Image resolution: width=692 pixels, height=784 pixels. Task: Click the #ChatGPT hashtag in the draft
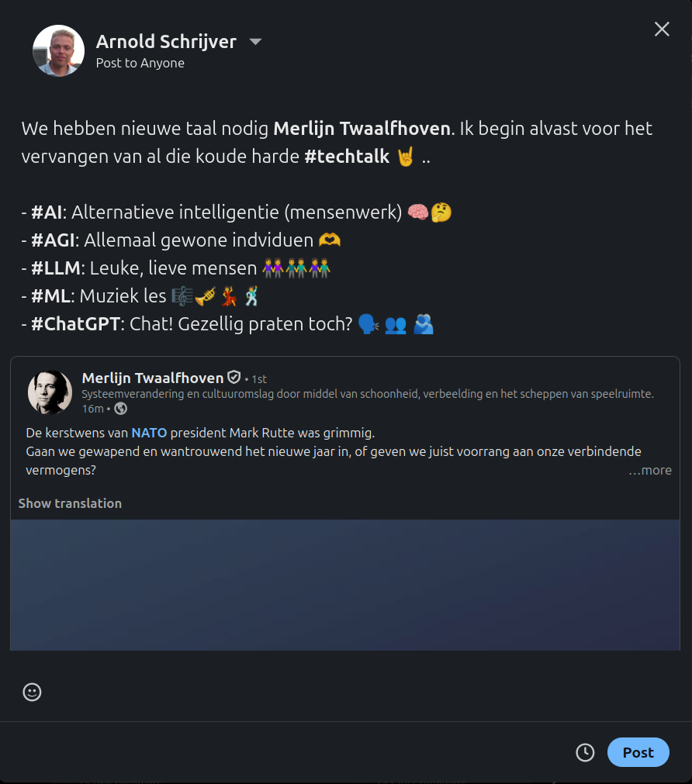[76, 324]
